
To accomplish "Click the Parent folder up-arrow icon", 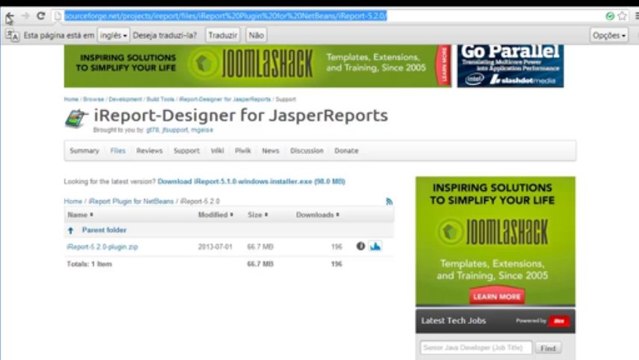I will 71,230.
